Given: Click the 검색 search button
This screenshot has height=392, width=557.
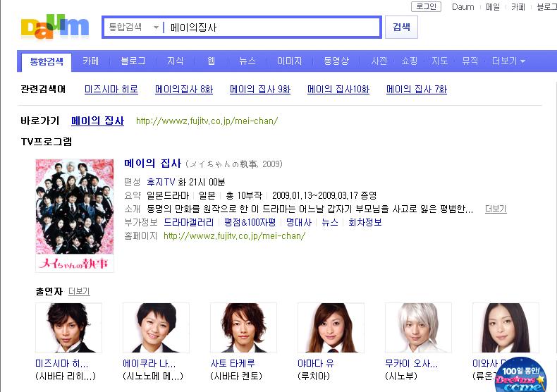Looking at the screenshot, I should pyautogui.click(x=401, y=27).
